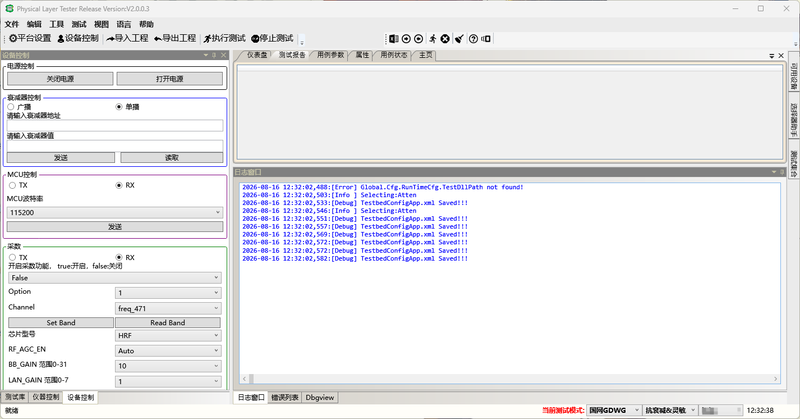The width and height of the screenshot is (800, 419).
Task: Open Channel freq_471 dropdown
Action: (168, 308)
